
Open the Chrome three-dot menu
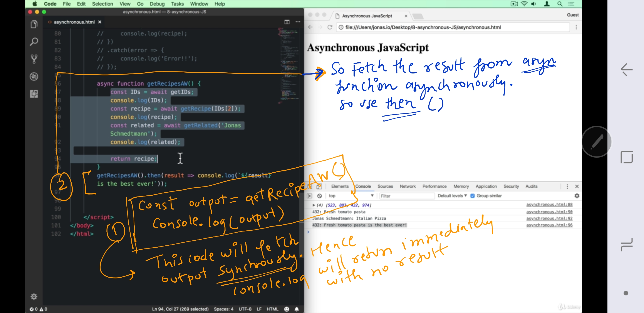[x=576, y=27]
